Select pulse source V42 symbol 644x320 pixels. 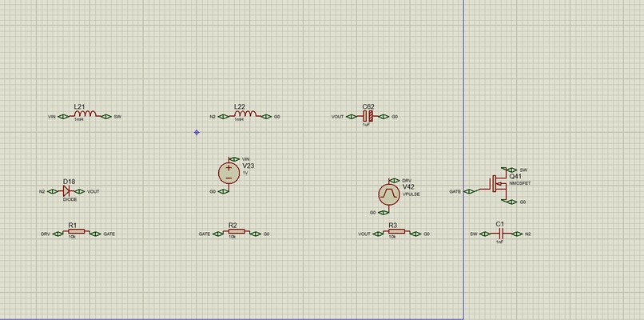pyautogui.click(x=389, y=194)
